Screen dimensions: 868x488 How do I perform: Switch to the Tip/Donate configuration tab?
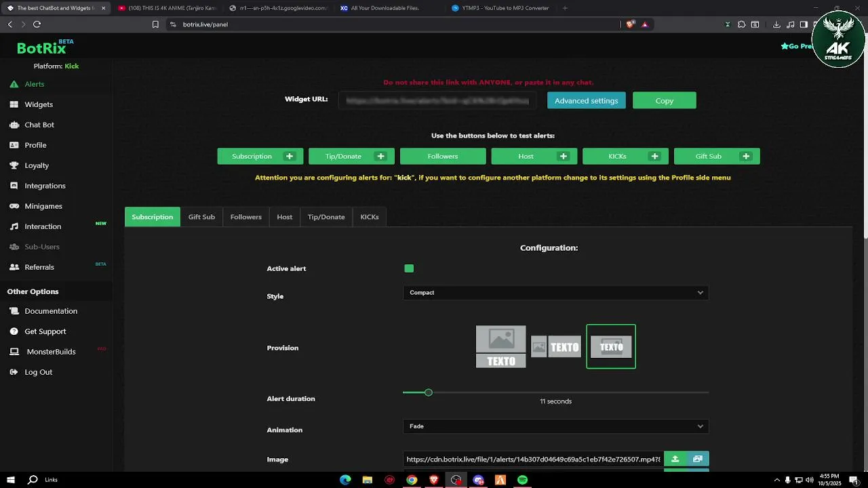(x=326, y=217)
